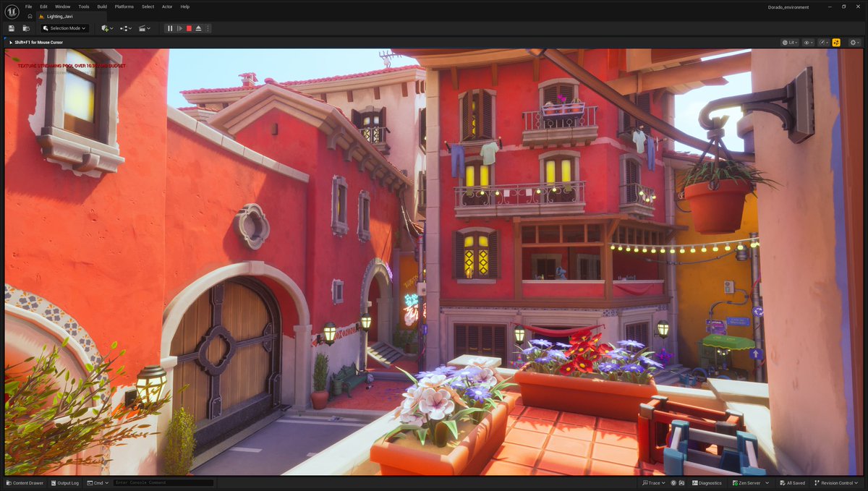The height and width of the screenshot is (491, 868).
Task: Open viewport settings gear dropdown
Action: [855, 43]
